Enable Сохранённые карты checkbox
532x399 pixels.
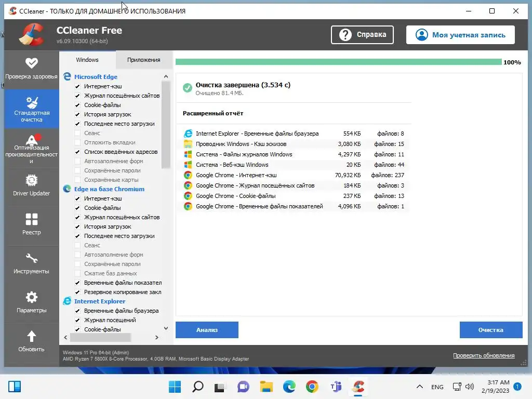tap(77, 180)
